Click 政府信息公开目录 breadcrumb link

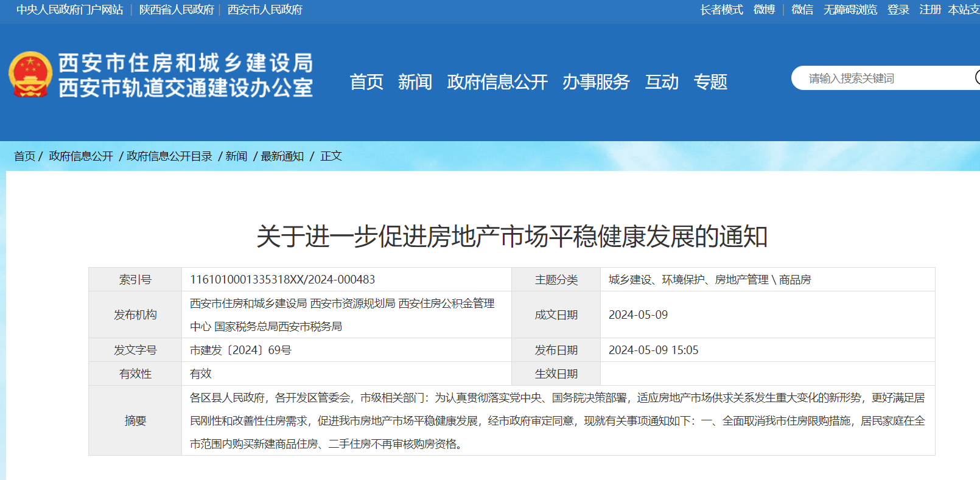[169, 156]
